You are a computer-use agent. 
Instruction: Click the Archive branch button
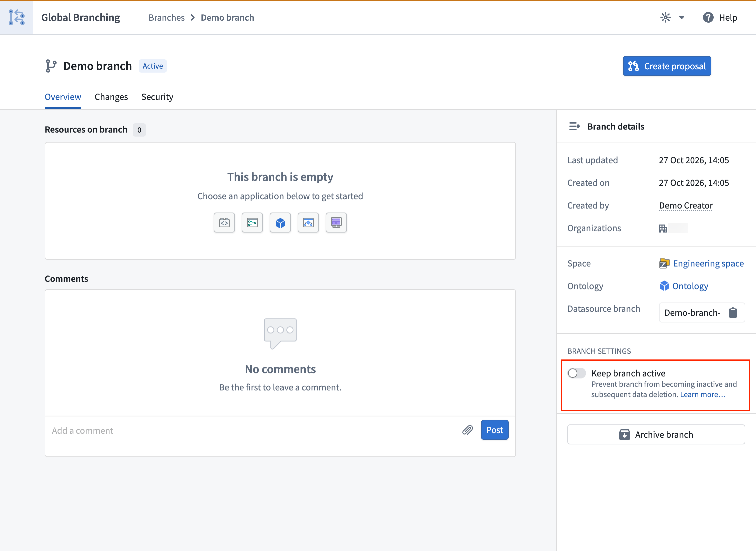[656, 435]
